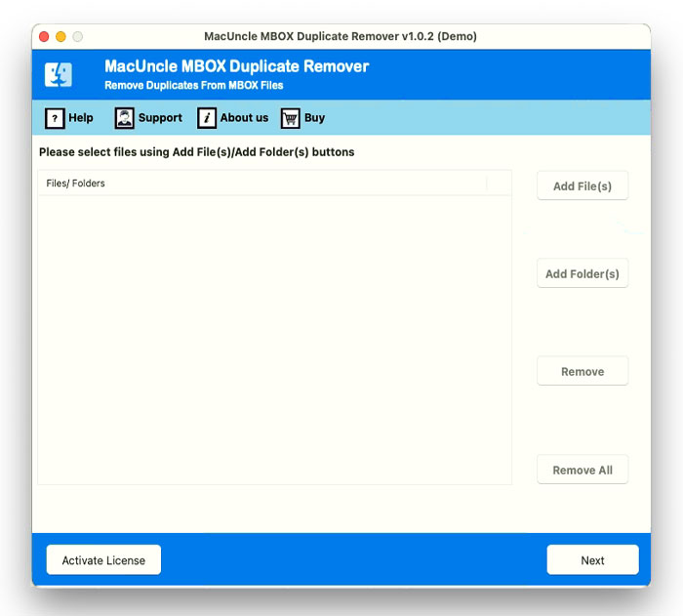
Task: Minimize the window with the yellow button
Action: 60,36
